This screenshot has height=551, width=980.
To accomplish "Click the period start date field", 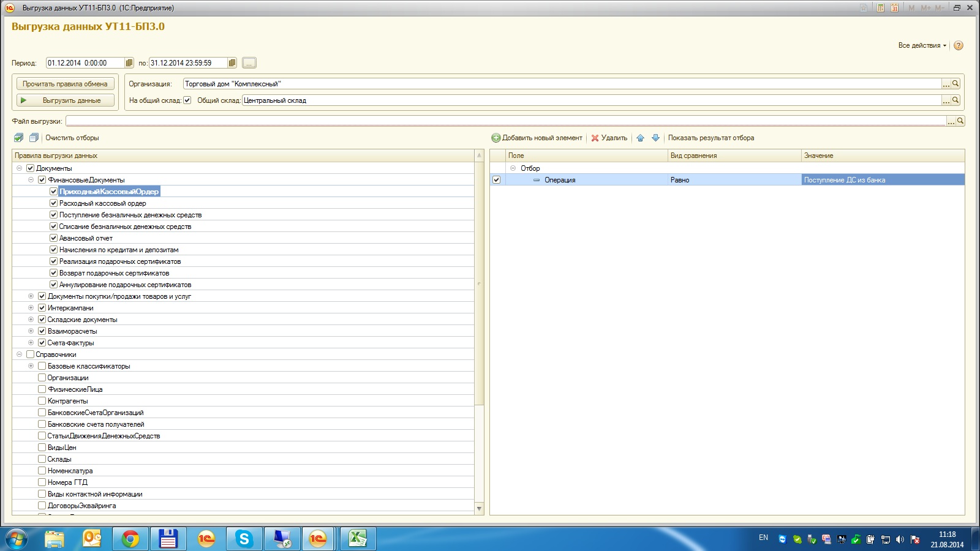I will (x=85, y=63).
